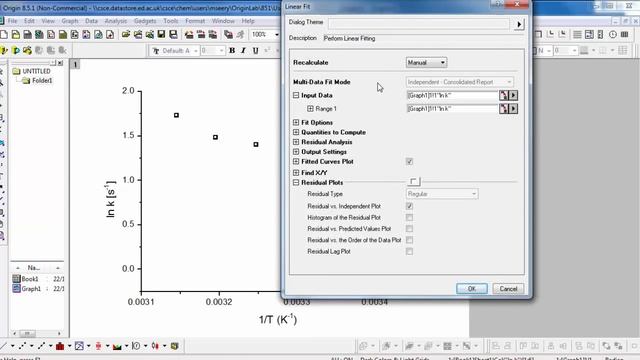Open the Gadgets menu
This screenshot has width=640, height=360.
pos(145,21)
